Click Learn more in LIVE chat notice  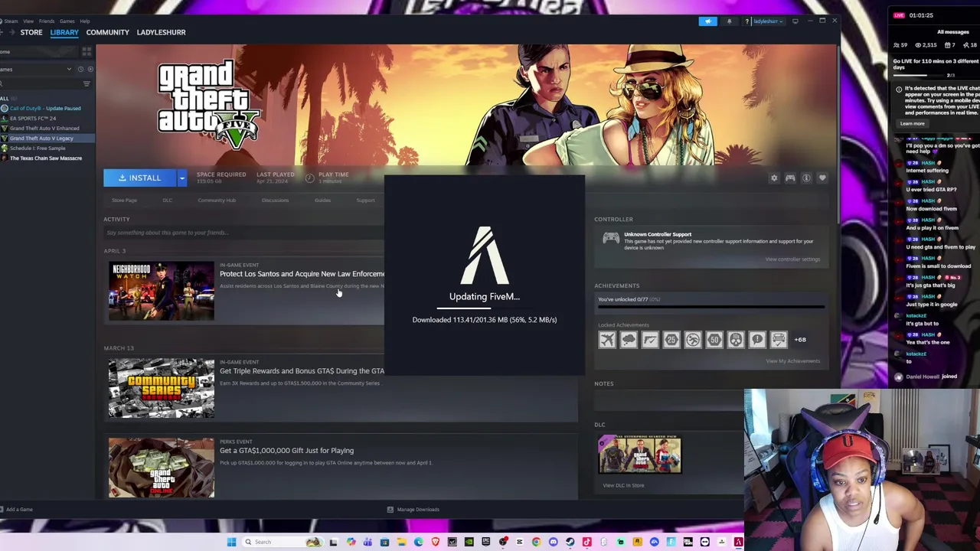[913, 123]
